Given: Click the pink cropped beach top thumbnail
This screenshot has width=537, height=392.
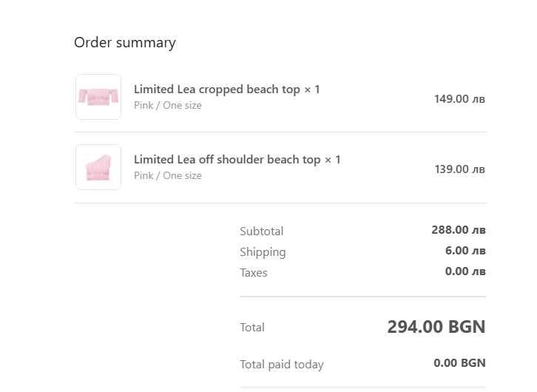Looking at the screenshot, I should pyautogui.click(x=98, y=97).
